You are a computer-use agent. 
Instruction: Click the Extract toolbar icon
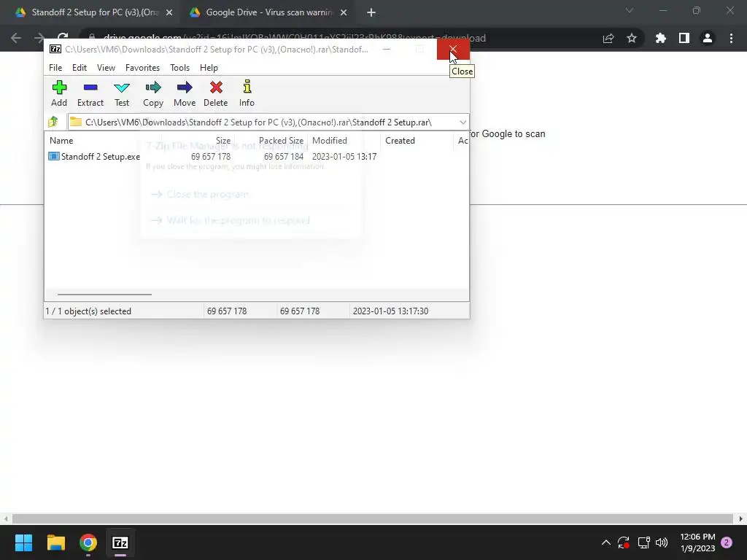click(90, 93)
